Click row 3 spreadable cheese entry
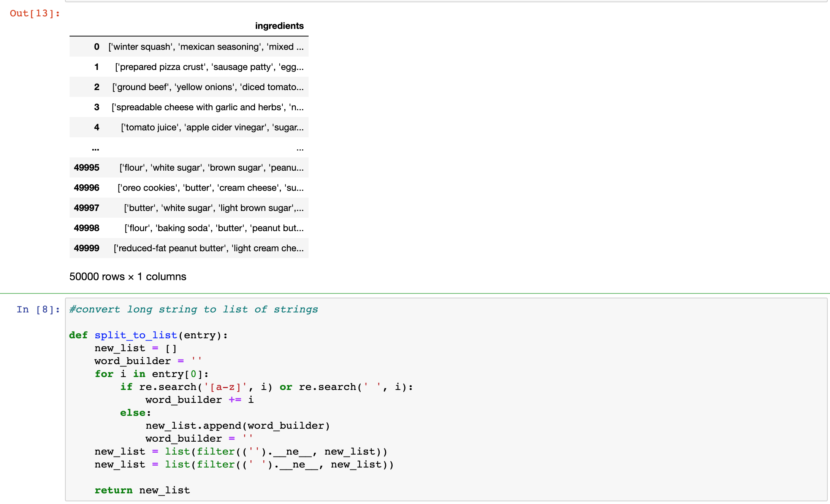 pos(207,107)
